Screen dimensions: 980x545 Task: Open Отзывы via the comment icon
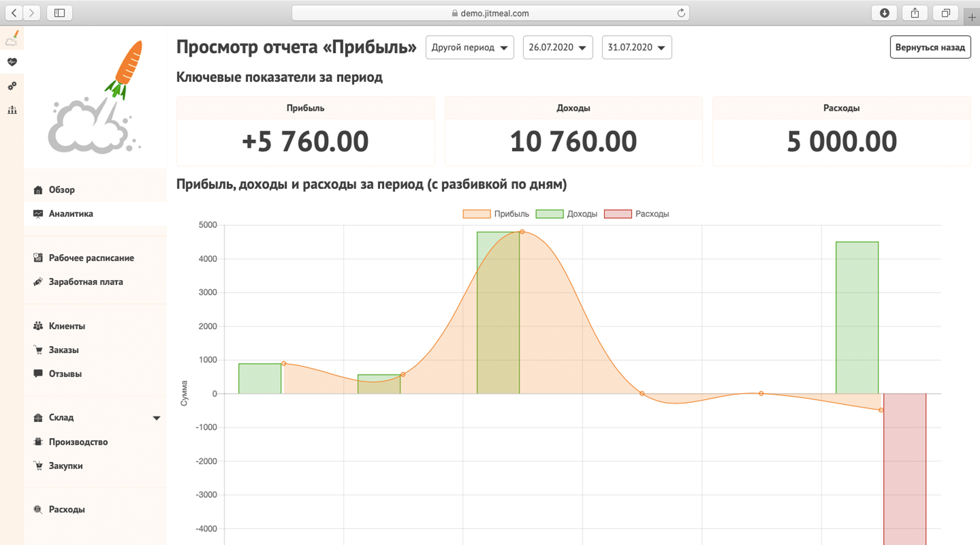point(38,374)
